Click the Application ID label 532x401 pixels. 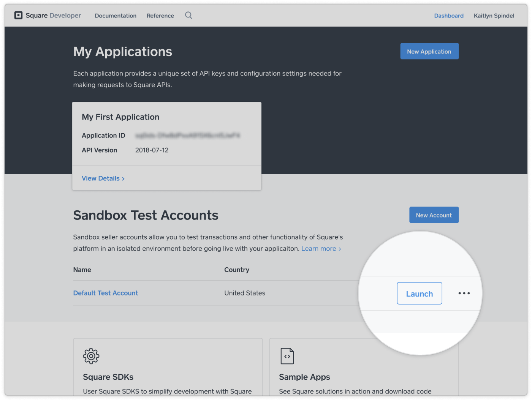(x=103, y=136)
